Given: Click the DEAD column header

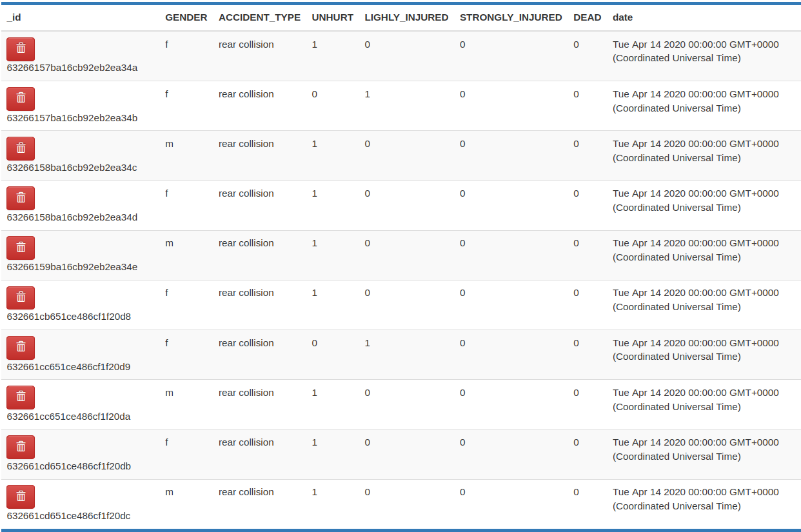Looking at the screenshot, I should (x=587, y=17).
